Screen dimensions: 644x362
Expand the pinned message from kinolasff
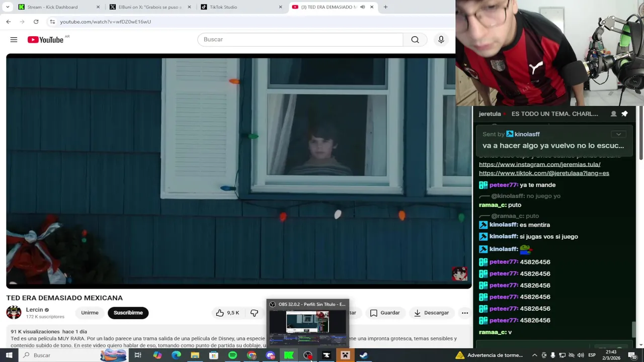pyautogui.click(x=618, y=134)
